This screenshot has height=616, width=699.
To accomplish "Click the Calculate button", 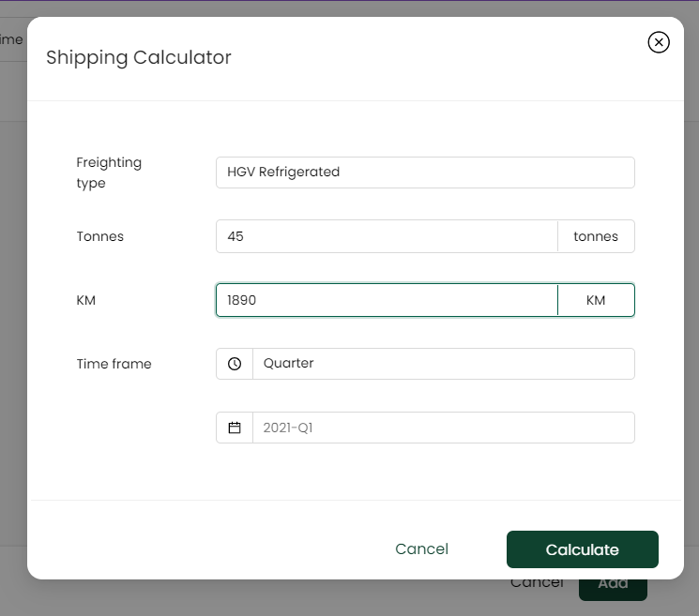I will point(583,549).
